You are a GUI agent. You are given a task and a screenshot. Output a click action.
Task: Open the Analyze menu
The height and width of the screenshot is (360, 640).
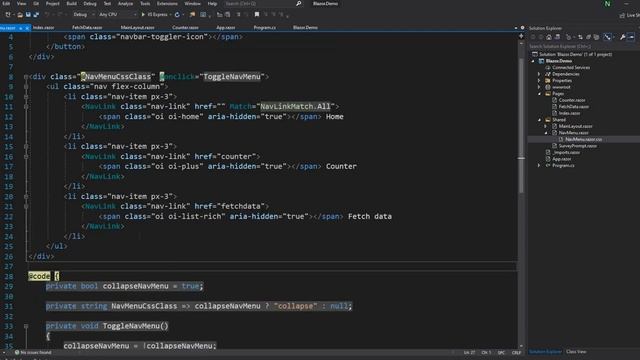coord(125,4)
